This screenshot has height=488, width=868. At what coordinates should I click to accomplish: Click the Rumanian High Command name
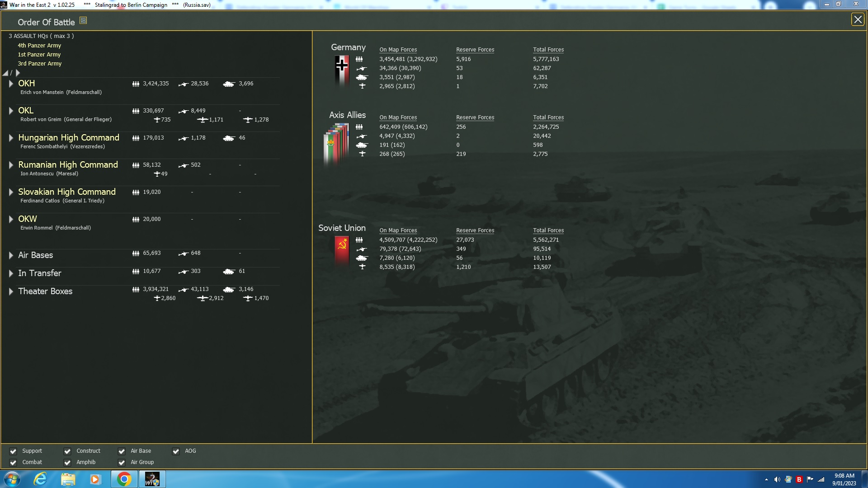pos(68,165)
